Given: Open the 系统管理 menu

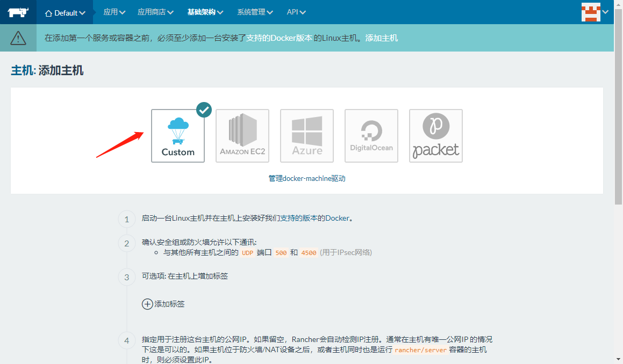Looking at the screenshot, I should pyautogui.click(x=255, y=12).
